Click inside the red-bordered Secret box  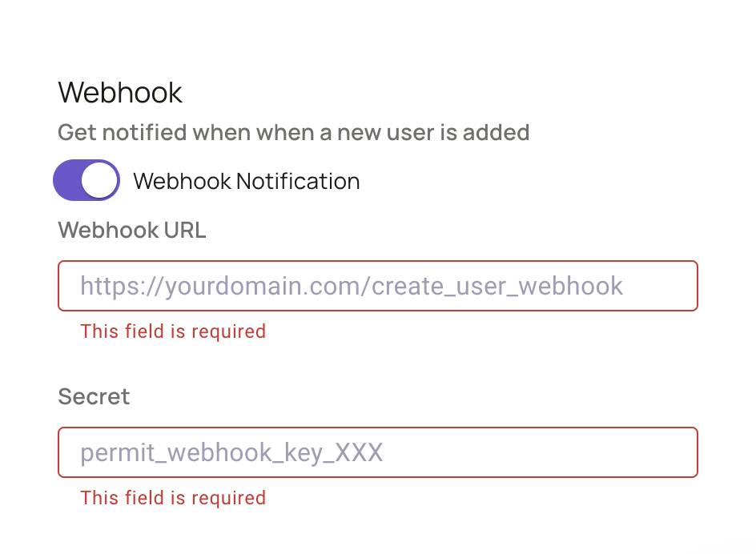pos(376,452)
